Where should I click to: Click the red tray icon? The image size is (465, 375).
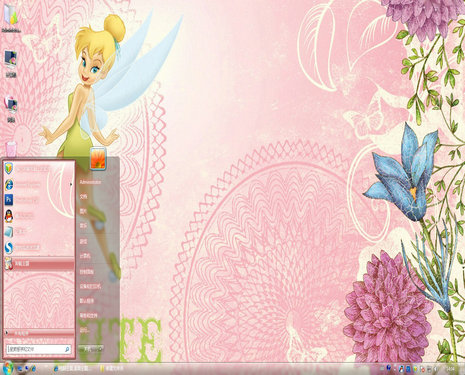423,369
